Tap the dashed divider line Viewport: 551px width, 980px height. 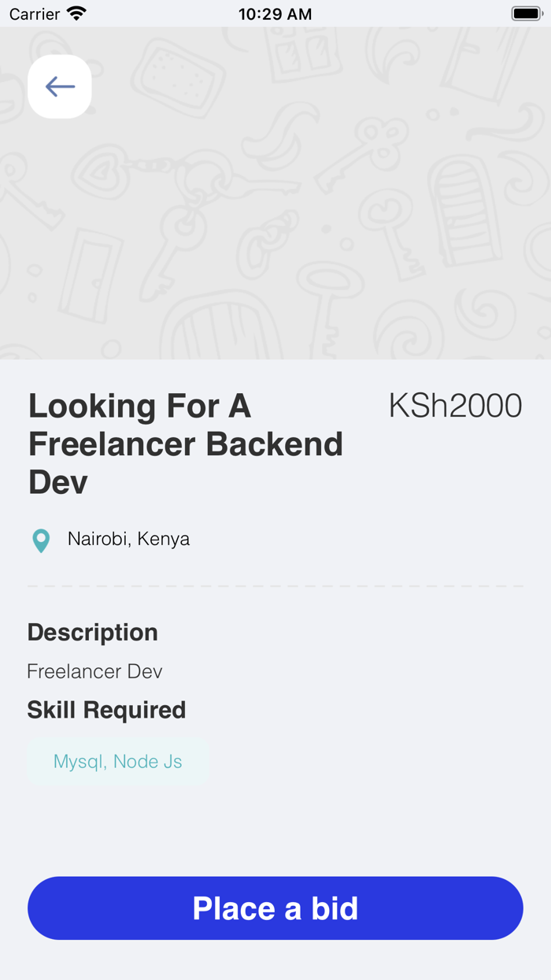click(x=275, y=586)
